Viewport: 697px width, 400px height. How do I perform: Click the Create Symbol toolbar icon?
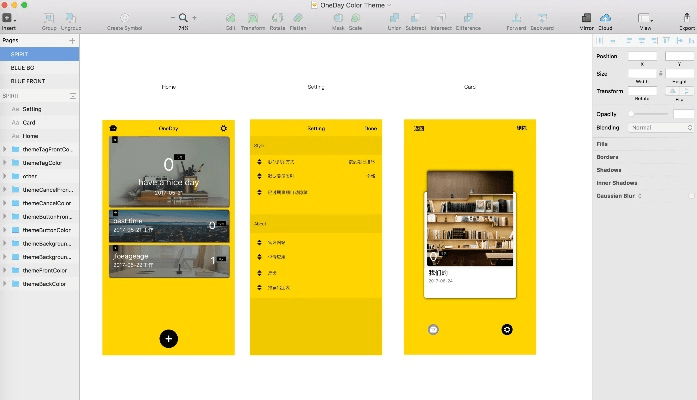tap(125, 19)
